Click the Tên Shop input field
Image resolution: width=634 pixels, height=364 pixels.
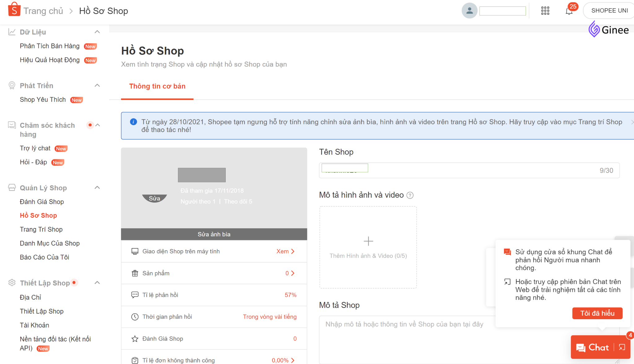click(x=469, y=170)
